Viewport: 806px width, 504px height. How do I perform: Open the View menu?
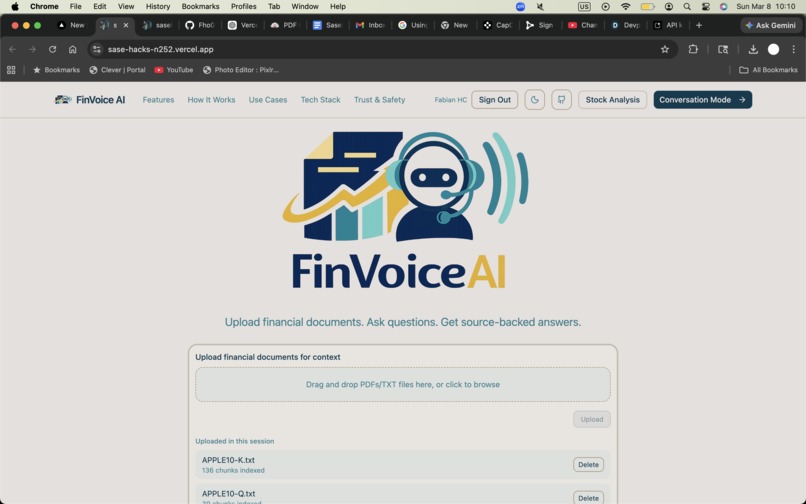coord(126,7)
